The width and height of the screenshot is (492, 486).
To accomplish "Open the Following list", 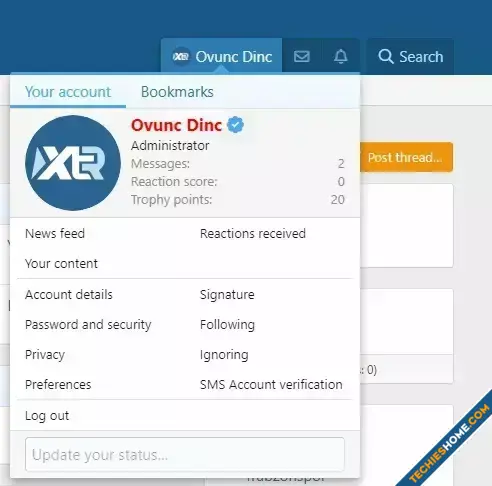I will click(x=227, y=325).
